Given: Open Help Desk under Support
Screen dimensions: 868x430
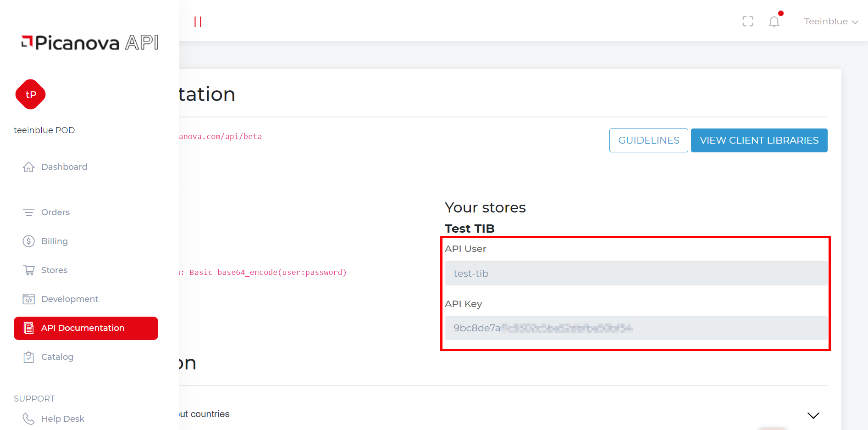Looking at the screenshot, I should pyautogui.click(x=62, y=419).
